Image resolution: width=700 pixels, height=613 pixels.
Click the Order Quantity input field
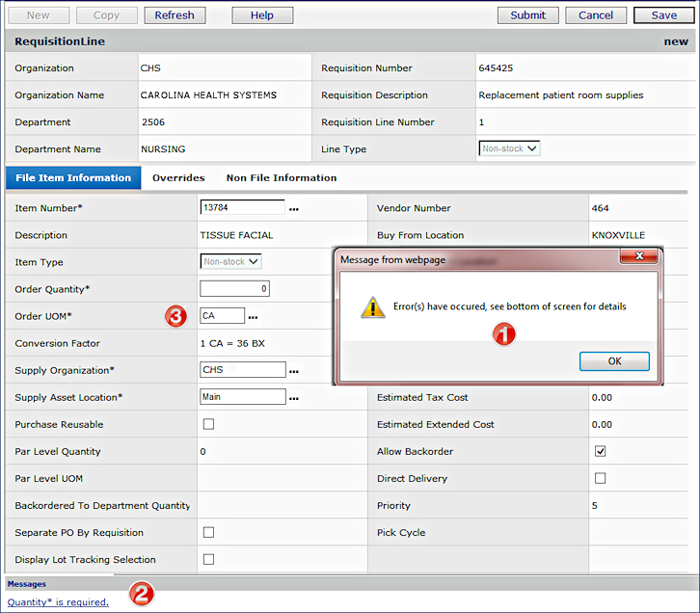[x=234, y=289]
